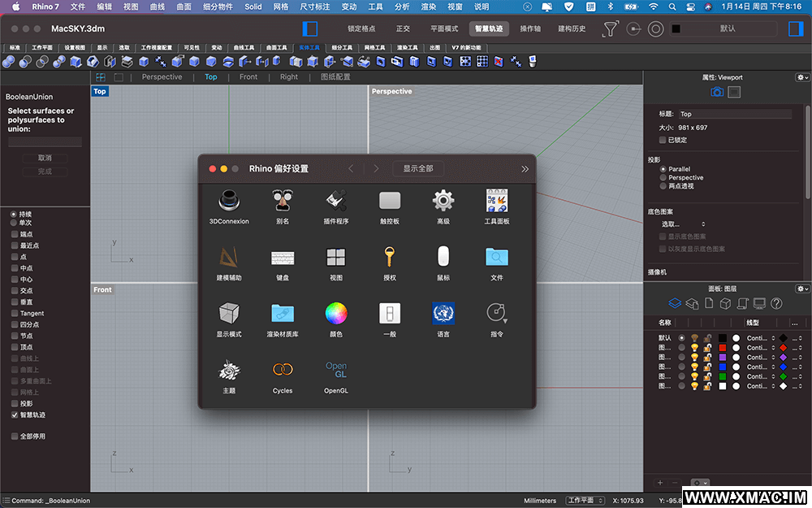
Task: Open the 建模辅助 modeling aids preferences
Action: 229,263
